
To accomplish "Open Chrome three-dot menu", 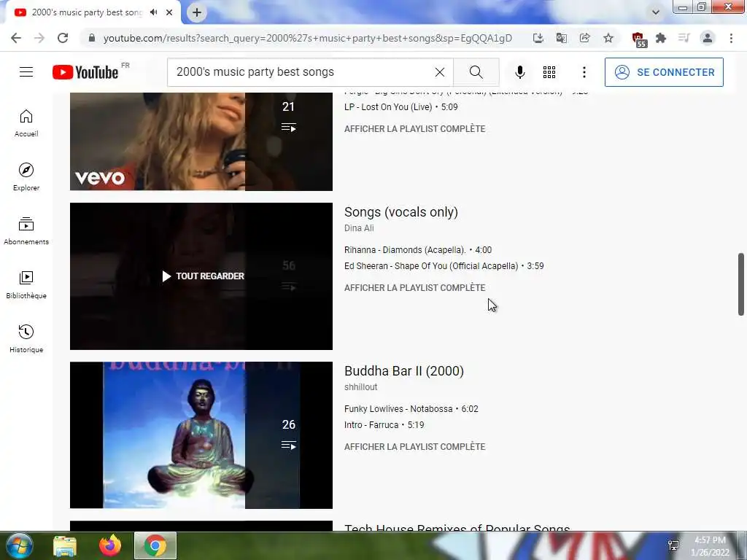I will (731, 38).
